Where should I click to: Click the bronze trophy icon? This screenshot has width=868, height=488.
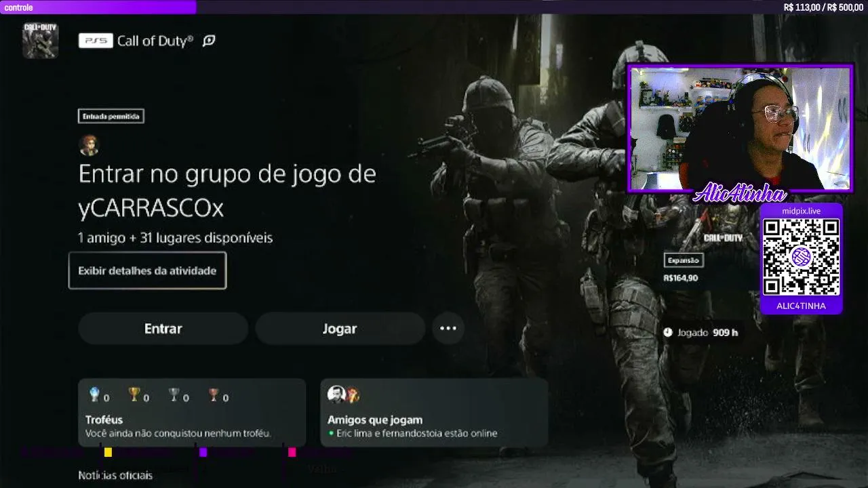pyautogui.click(x=214, y=394)
